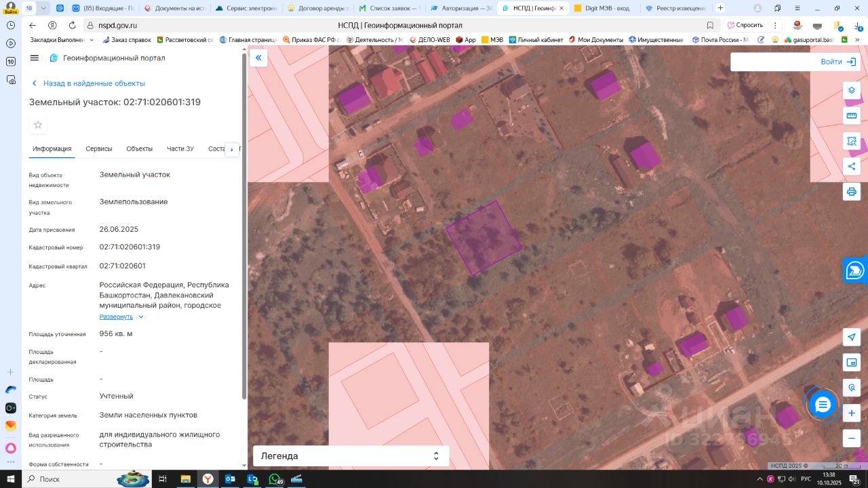The image size is (868, 488).
Task: Switch to the Сервисы tab
Action: 99,149
